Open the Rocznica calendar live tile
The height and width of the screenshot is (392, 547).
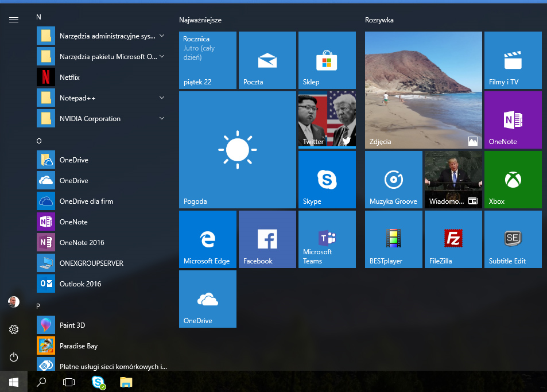tap(208, 60)
